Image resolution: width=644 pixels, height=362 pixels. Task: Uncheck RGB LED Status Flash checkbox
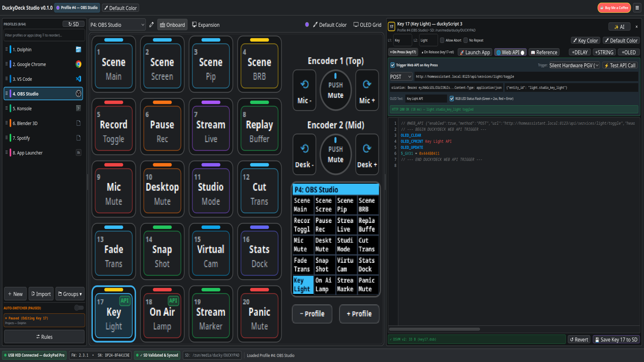point(452,99)
